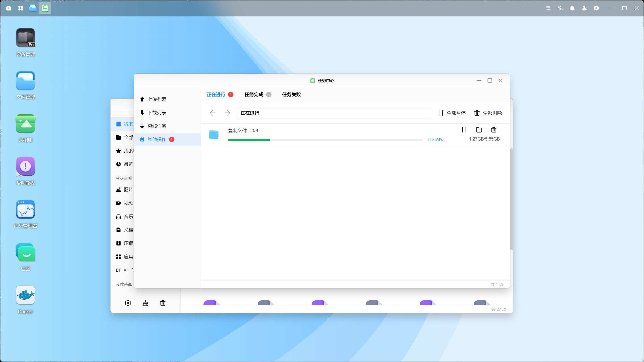Select 下载列表 in the sidebar
Image resolution: width=644 pixels, height=362 pixels.
pos(157,113)
